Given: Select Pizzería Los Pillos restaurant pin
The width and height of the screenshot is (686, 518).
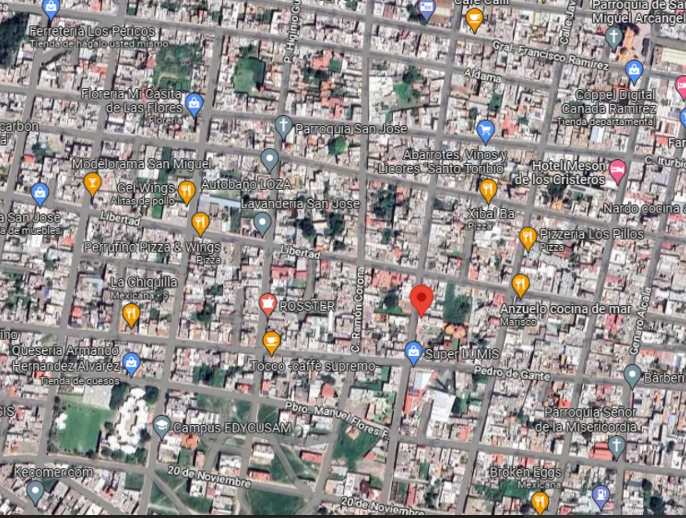Looking at the screenshot, I should (528, 238).
